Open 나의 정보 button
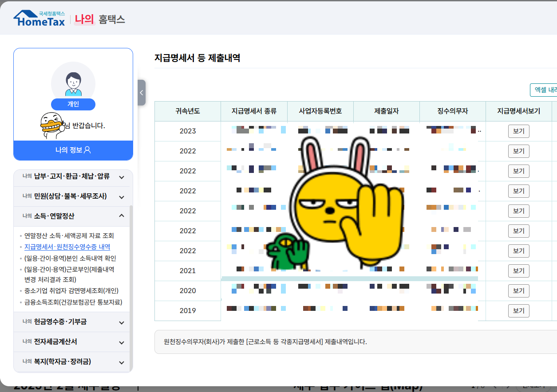 coord(73,150)
